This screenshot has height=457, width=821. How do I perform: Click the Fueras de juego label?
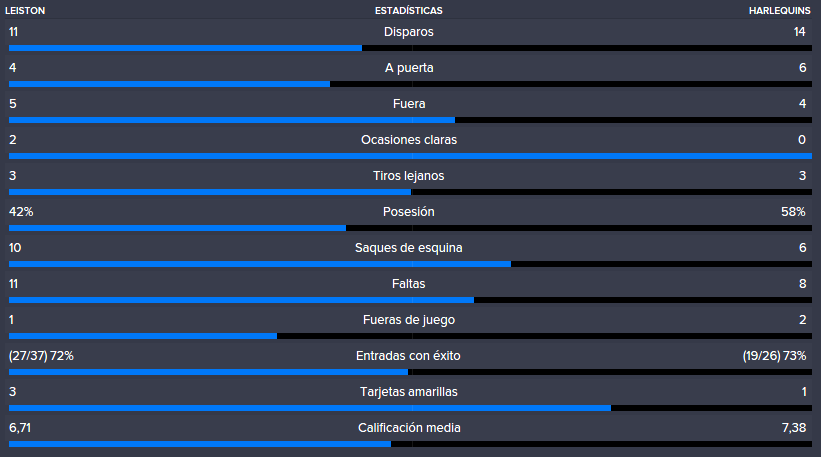tap(409, 320)
